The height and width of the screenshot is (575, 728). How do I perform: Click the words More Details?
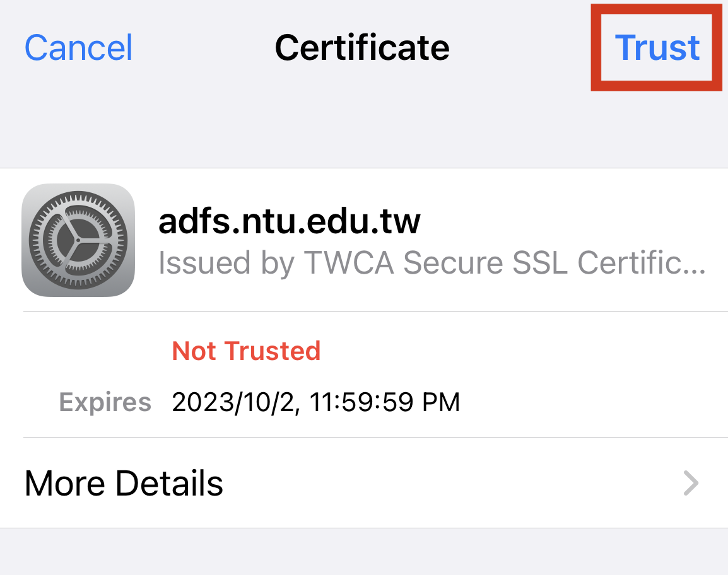tap(124, 483)
